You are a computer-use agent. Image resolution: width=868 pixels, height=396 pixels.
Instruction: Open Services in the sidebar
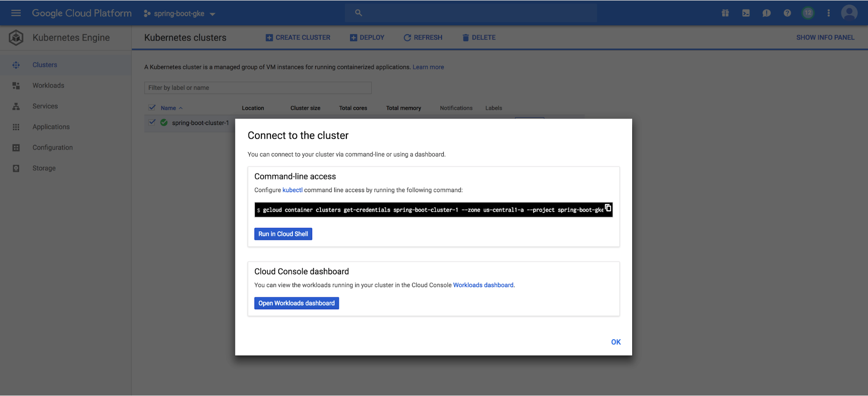pyautogui.click(x=45, y=106)
